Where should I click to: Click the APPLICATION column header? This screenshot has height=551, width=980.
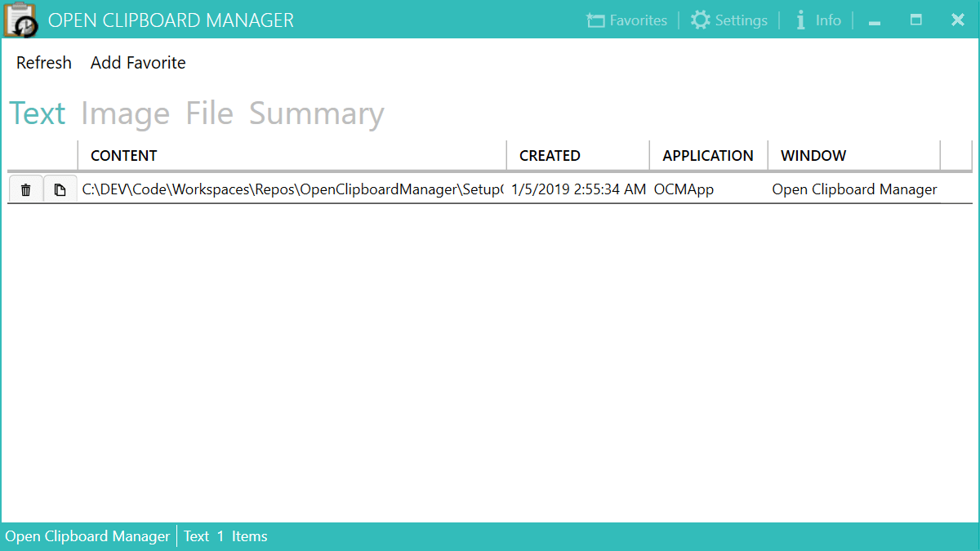click(707, 155)
